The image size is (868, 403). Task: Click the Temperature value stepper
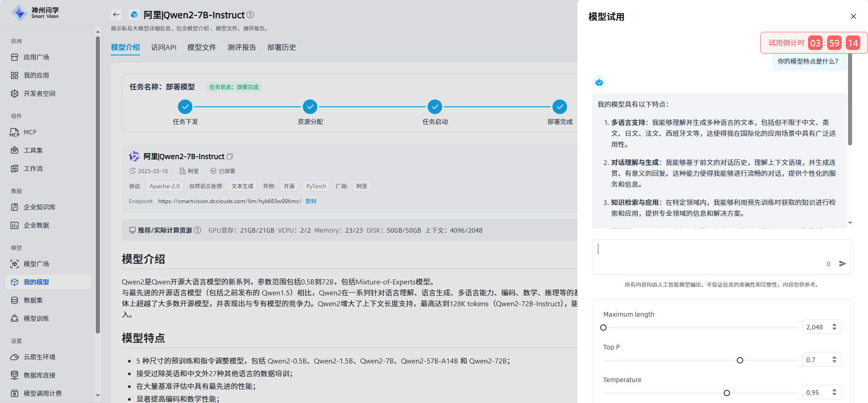click(834, 393)
